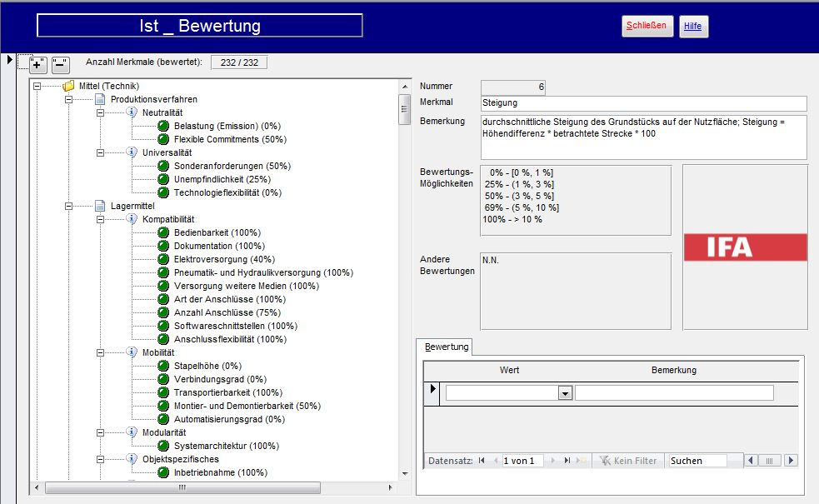Click the tree horizontal scrollbar thumb
819x504 pixels.
click(x=182, y=487)
